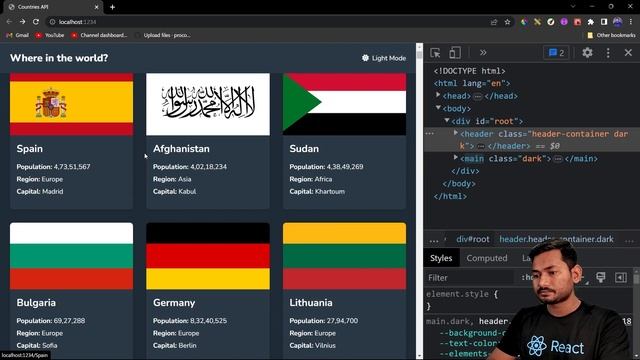
Task: Expand the head element in DOM tree
Action: tap(438, 96)
